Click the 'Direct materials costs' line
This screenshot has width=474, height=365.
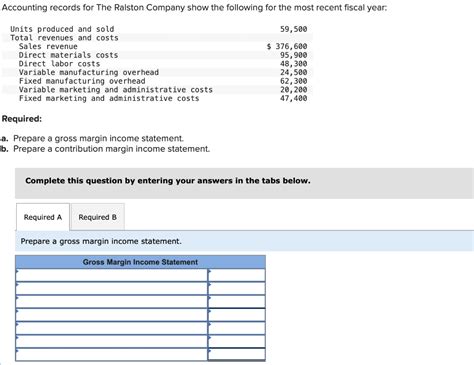tap(68, 55)
